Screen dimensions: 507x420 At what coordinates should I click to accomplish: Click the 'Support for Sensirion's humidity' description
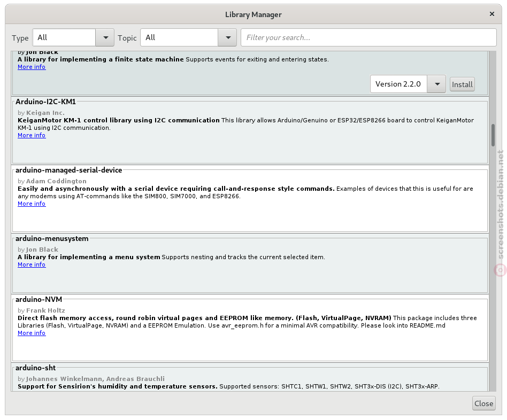pyautogui.click(x=118, y=386)
